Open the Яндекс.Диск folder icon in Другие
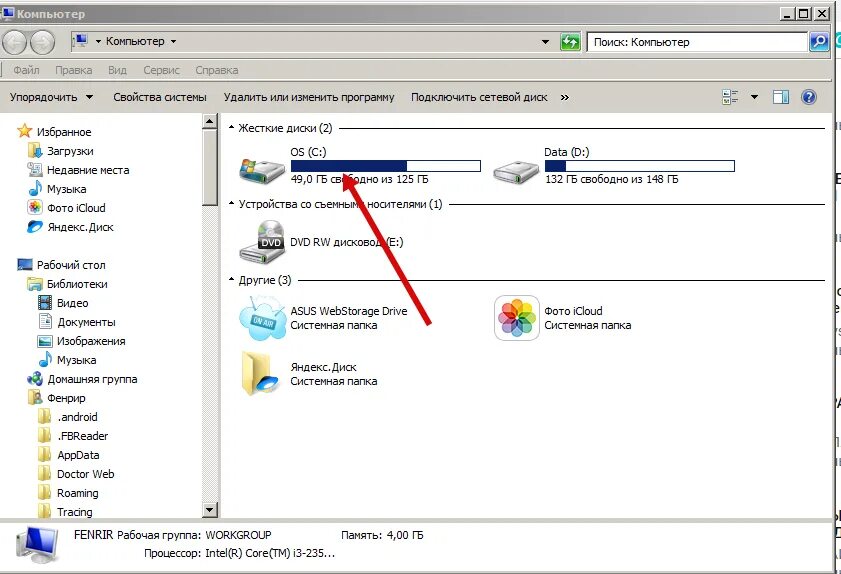 261,373
